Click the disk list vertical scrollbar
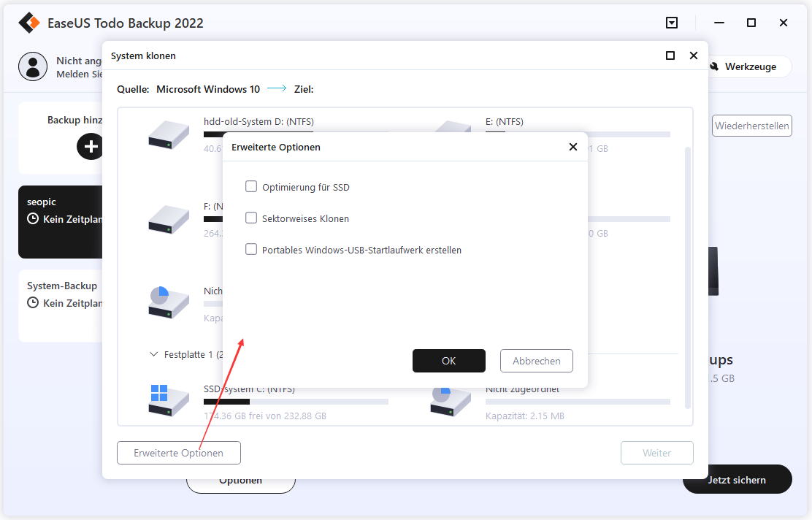Image resolution: width=812 pixels, height=520 pixels. pyautogui.click(x=688, y=278)
